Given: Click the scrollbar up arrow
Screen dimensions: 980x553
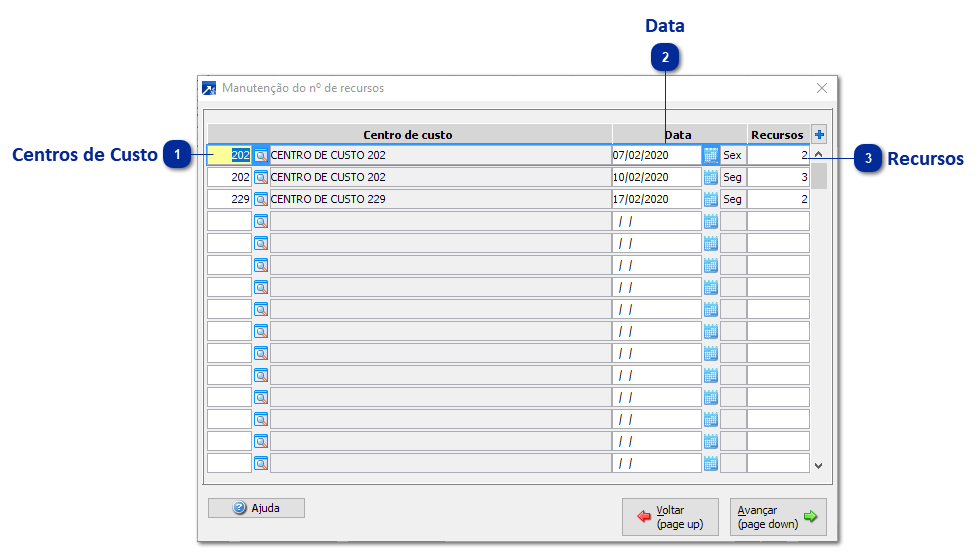Looking at the screenshot, I should tap(819, 154).
